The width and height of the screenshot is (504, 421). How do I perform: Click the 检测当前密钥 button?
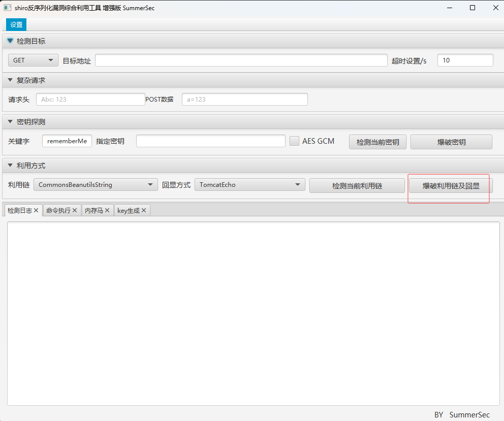coord(377,142)
